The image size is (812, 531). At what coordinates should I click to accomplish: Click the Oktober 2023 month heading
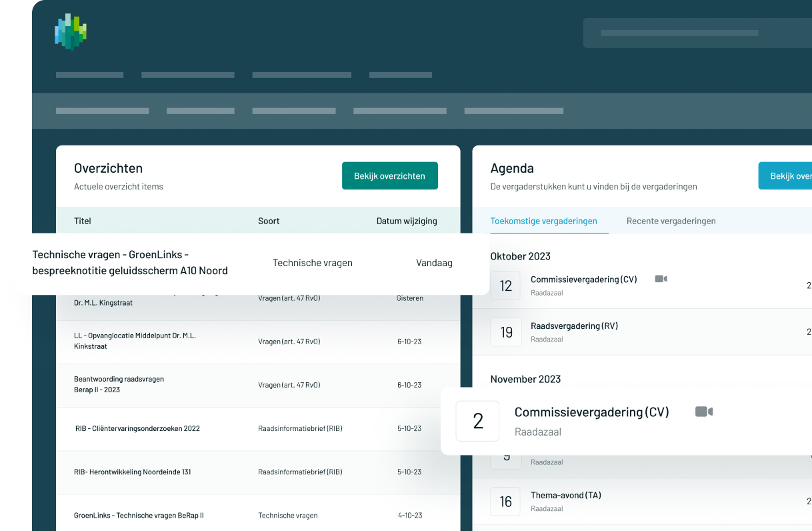coord(521,256)
